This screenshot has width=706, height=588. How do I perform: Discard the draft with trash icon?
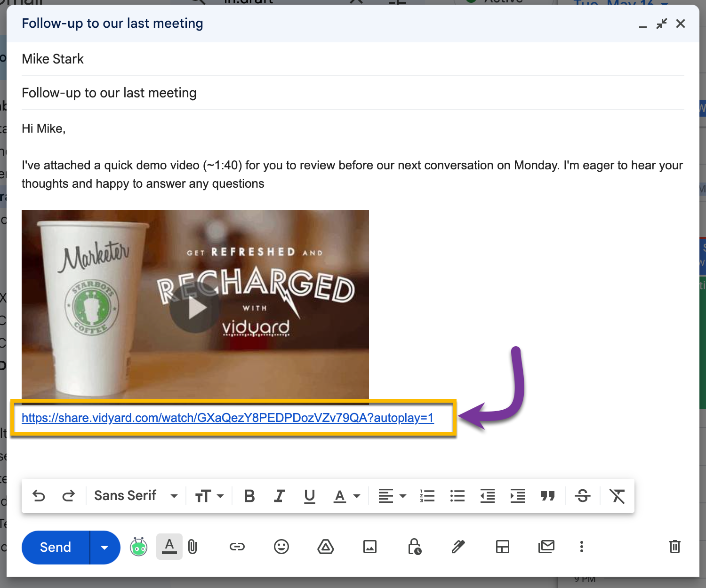coord(675,547)
